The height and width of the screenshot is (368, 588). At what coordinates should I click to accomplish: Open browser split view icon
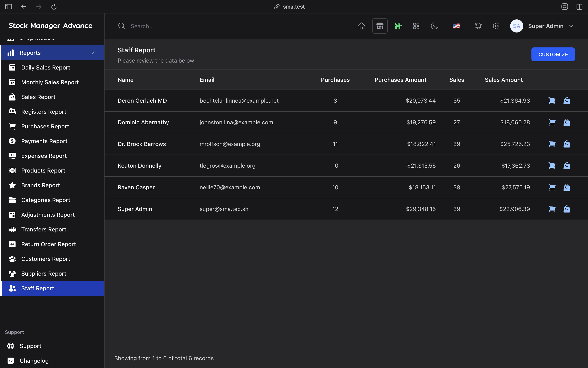coord(579,7)
